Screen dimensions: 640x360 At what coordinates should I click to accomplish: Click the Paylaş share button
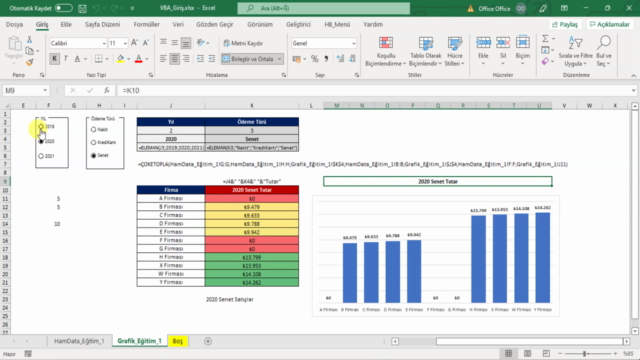coord(565,24)
